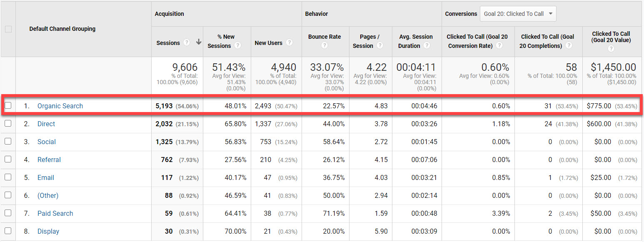Image resolution: width=644 pixels, height=242 pixels.
Task: Click the Goal 20 Conversion Rate help icon
Action: (x=499, y=45)
